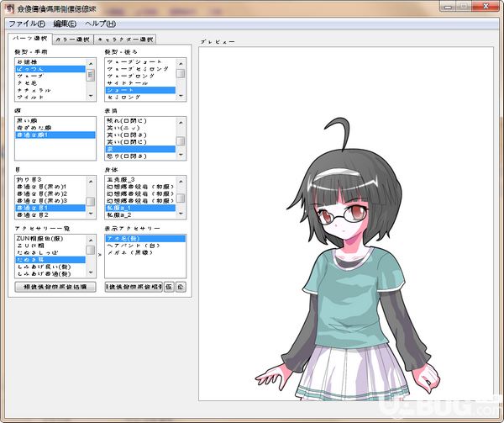This screenshot has height=423, width=504.
Task: Select ウェーブ in the front hairstyle list
Action: point(50,76)
